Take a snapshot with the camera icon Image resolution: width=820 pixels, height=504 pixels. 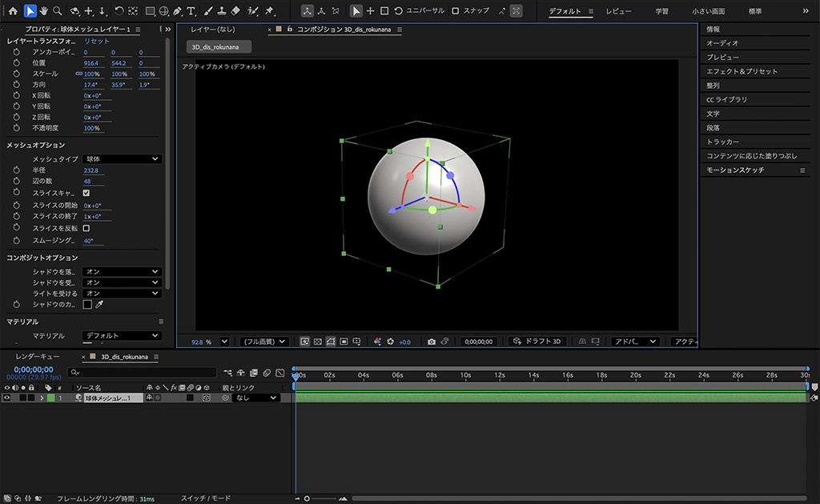tap(432, 342)
